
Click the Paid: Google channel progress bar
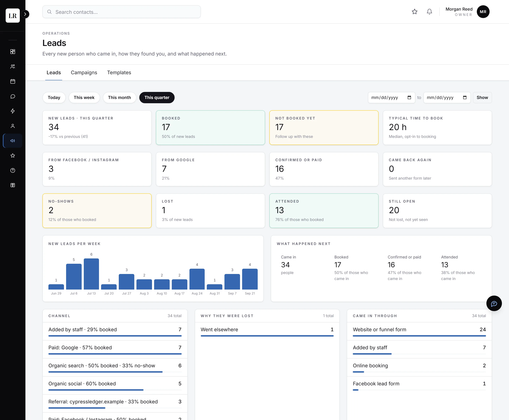pos(115,354)
